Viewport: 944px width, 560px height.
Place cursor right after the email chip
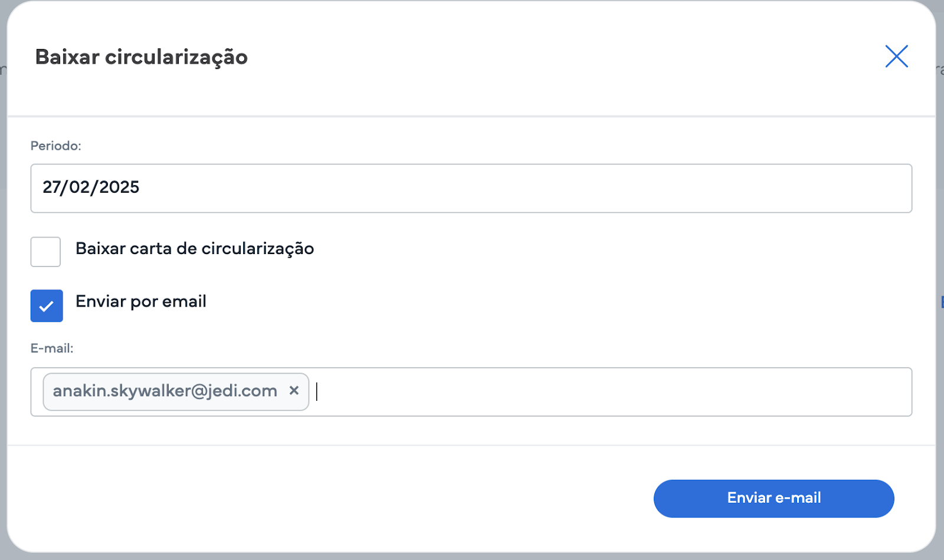coord(317,391)
